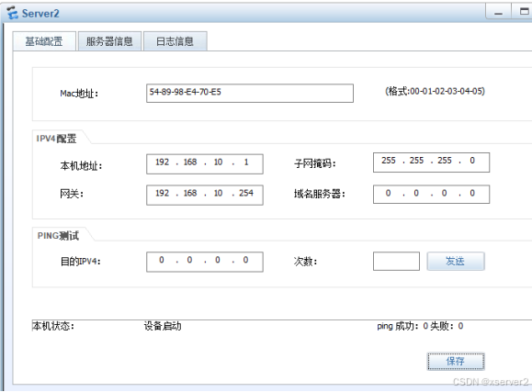Click the 域名服务器 address field
Image resolution: width=532 pixels, height=392 pixels.
pos(431,195)
